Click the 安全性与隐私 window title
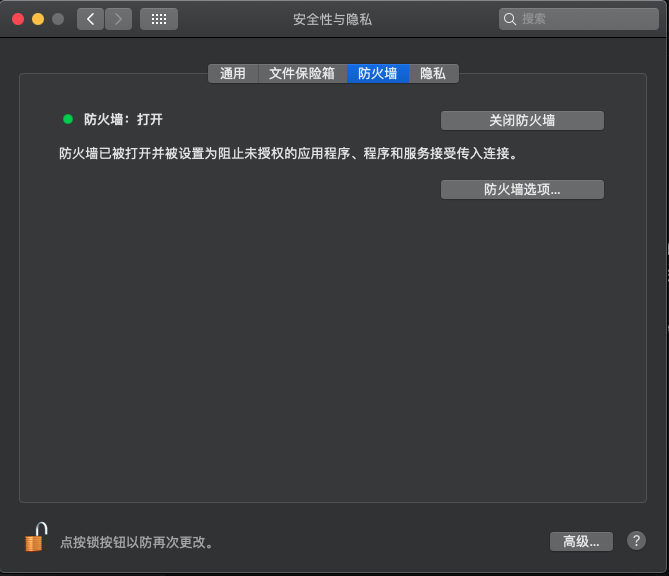 pyautogui.click(x=330, y=19)
